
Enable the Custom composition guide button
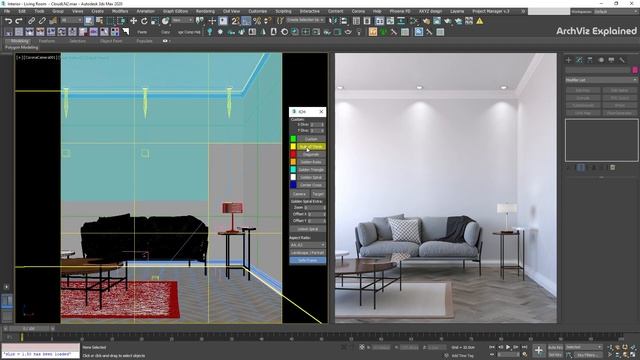pos(311,139)
